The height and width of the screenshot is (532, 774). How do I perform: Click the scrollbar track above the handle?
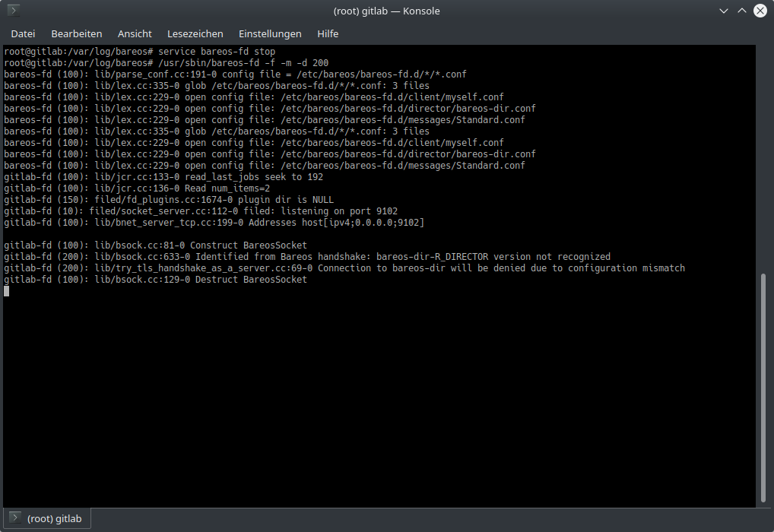tap(764, 152)
